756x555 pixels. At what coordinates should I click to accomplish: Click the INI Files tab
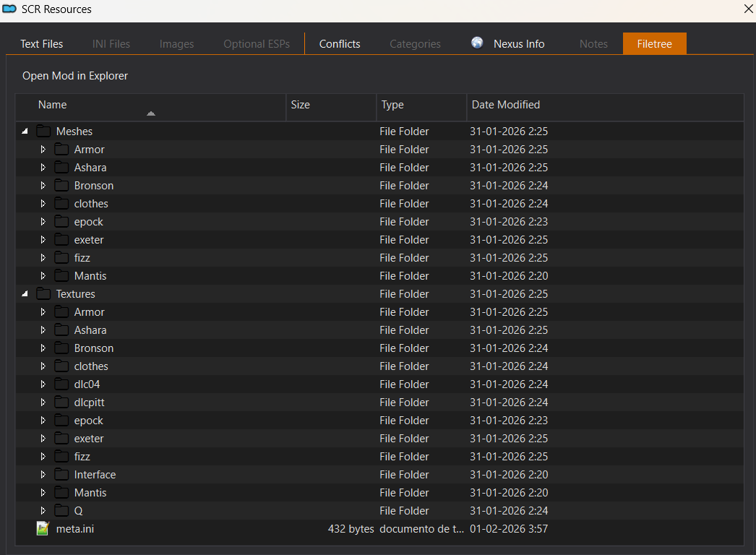tap(111, 44)
